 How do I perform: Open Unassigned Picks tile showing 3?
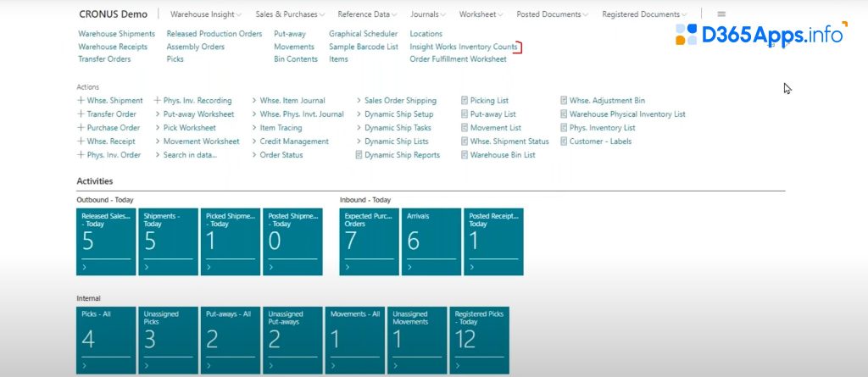tap(169, 341)
